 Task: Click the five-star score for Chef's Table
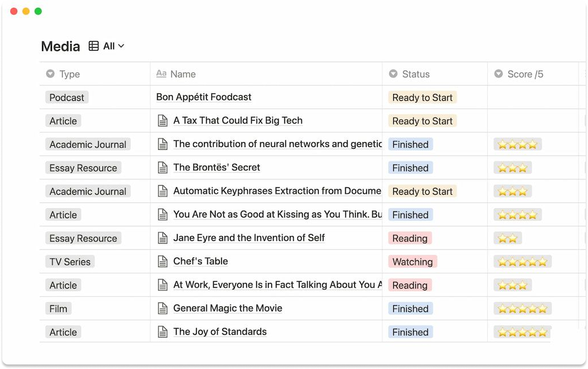[522, 262]
